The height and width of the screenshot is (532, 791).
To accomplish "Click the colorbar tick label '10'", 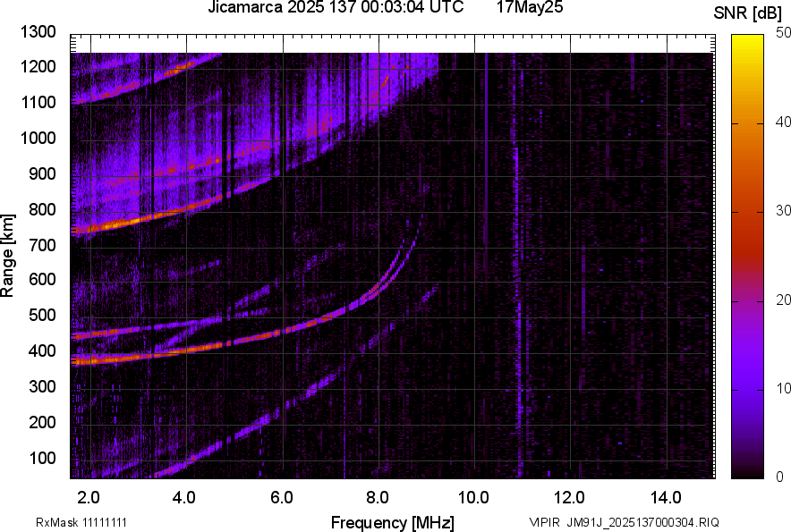I will point(783,388).
